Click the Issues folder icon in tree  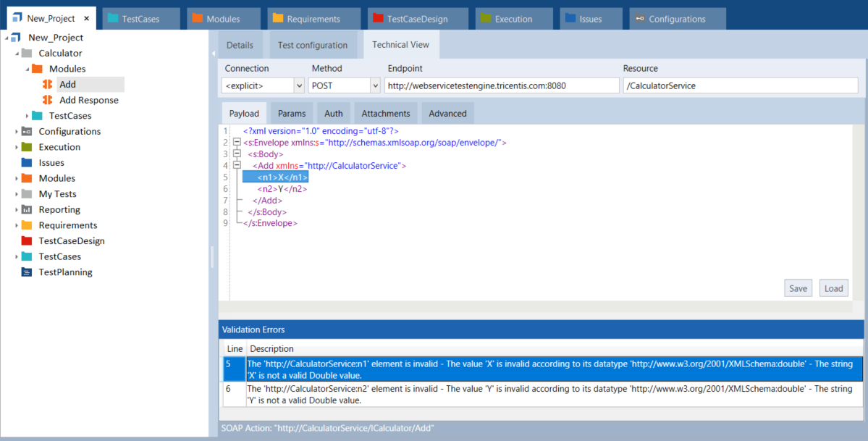tap(27, 163)
